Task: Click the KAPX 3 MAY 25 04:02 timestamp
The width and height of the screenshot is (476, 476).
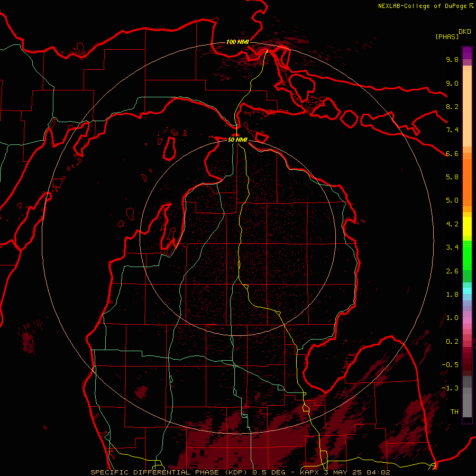Action: click(x=345, y=472)
